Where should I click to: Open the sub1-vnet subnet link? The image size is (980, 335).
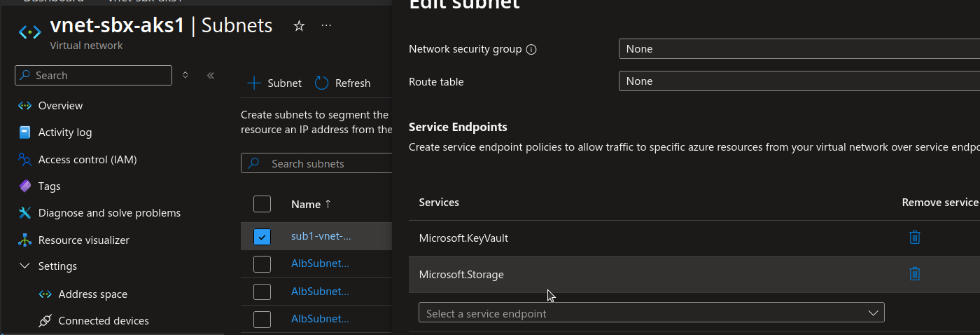[321, 236]
